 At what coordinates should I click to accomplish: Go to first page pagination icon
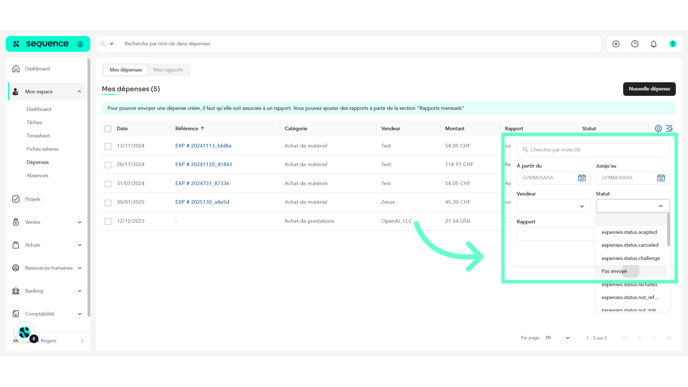625,338
